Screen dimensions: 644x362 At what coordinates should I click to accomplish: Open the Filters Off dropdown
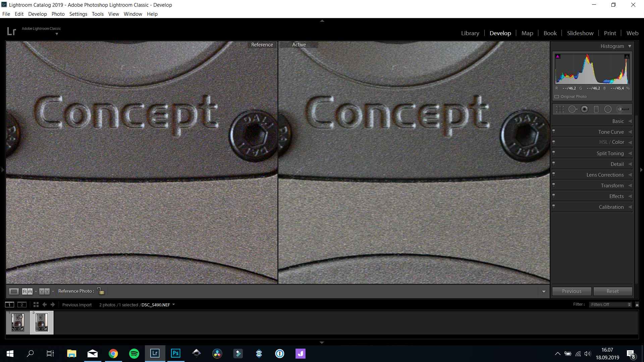[610, 305]
